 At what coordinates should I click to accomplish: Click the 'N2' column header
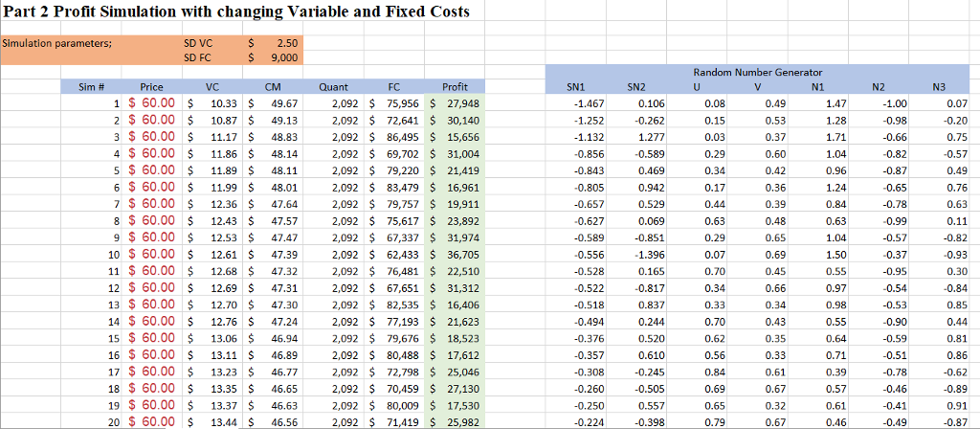879,88
